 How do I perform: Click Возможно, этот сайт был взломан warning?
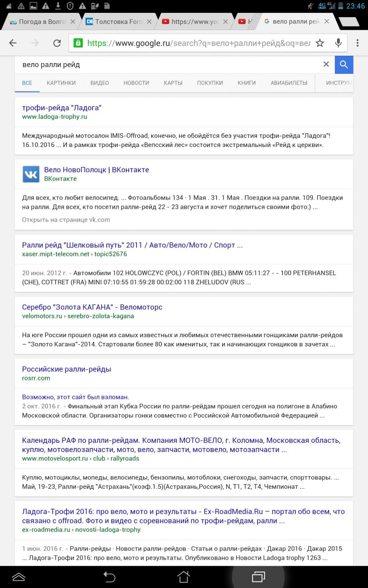[x=75, y=397]
